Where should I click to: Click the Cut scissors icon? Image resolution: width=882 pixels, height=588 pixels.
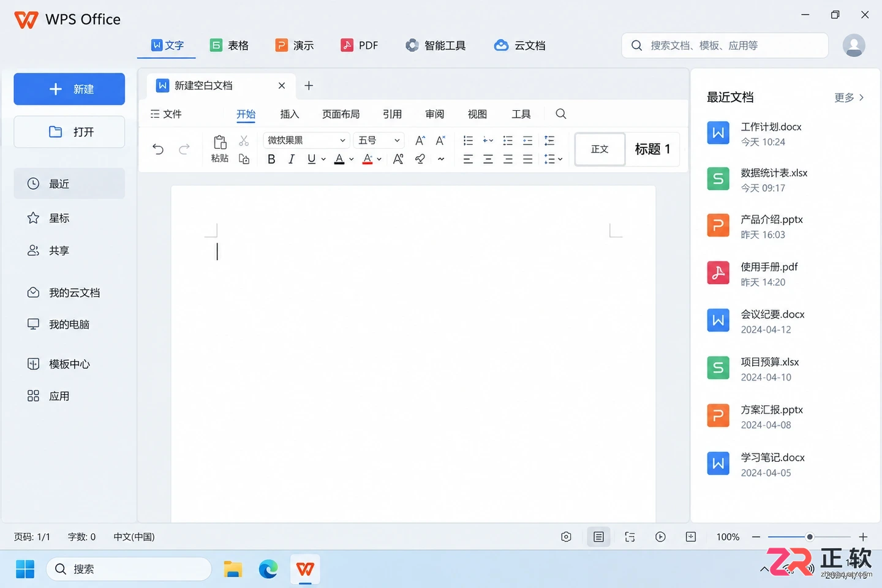click(244, 141)
